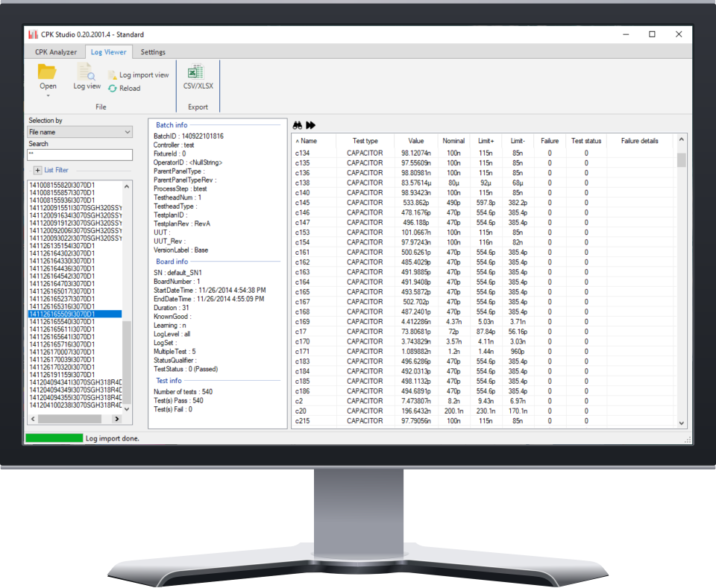Open the Settings tab
The height and width of the screenshot is (588, 716).
pyautogui.click(x=153, y=52)
